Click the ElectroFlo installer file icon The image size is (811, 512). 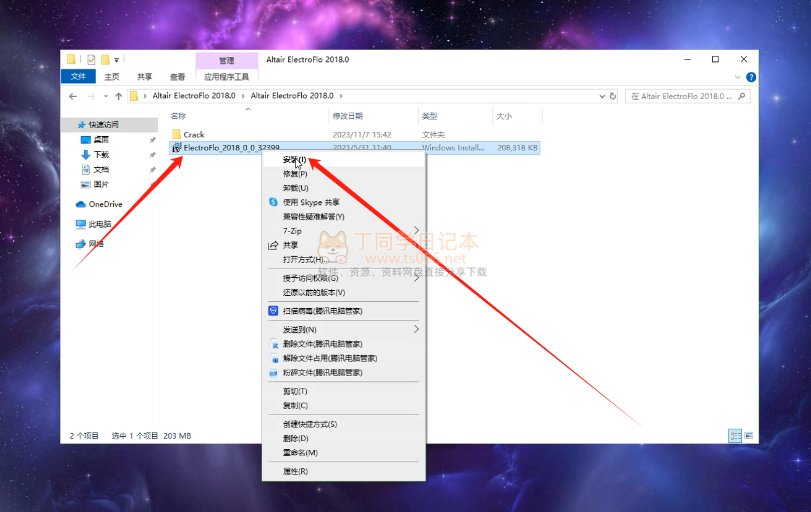176,148
